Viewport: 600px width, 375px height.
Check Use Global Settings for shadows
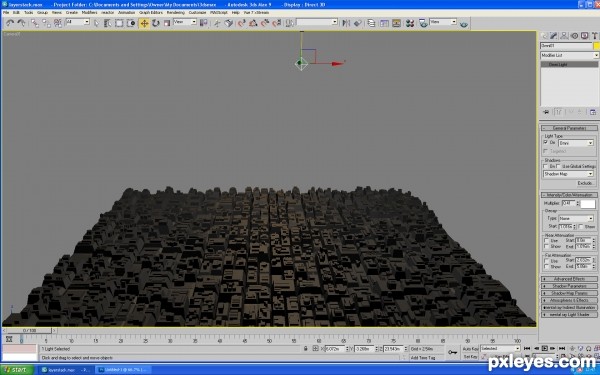tap(558, 166)
